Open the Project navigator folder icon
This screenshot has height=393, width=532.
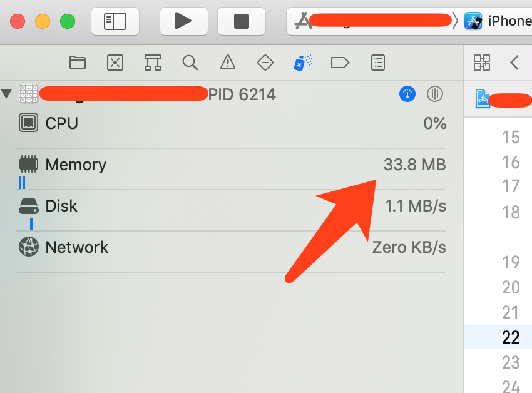(78, 63)
